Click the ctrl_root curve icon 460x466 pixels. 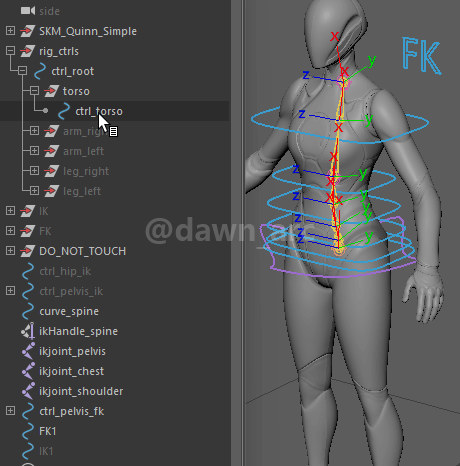click(40, 71)
